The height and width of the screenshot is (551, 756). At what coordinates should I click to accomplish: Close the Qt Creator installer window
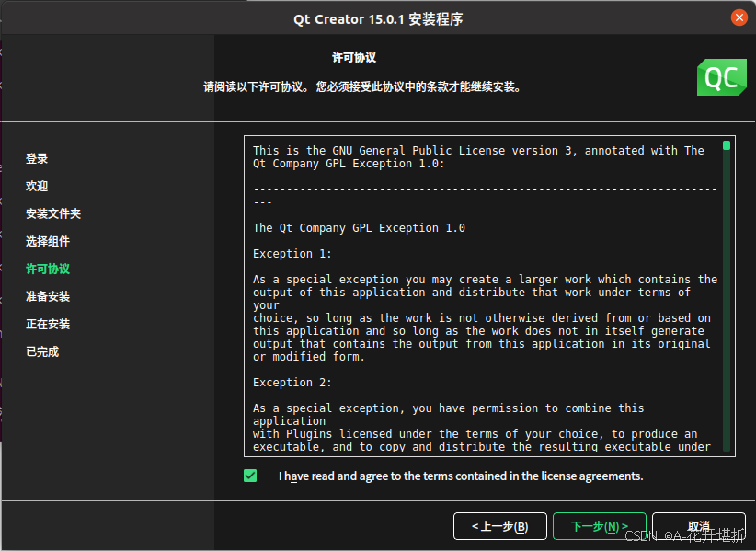(739, 17)
